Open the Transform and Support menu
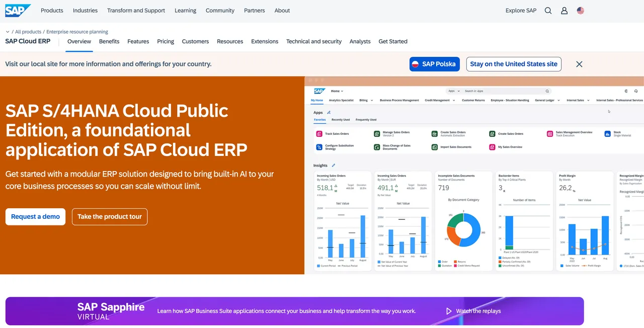The height and width of the screenshot is (328, 644). (136, 11)
